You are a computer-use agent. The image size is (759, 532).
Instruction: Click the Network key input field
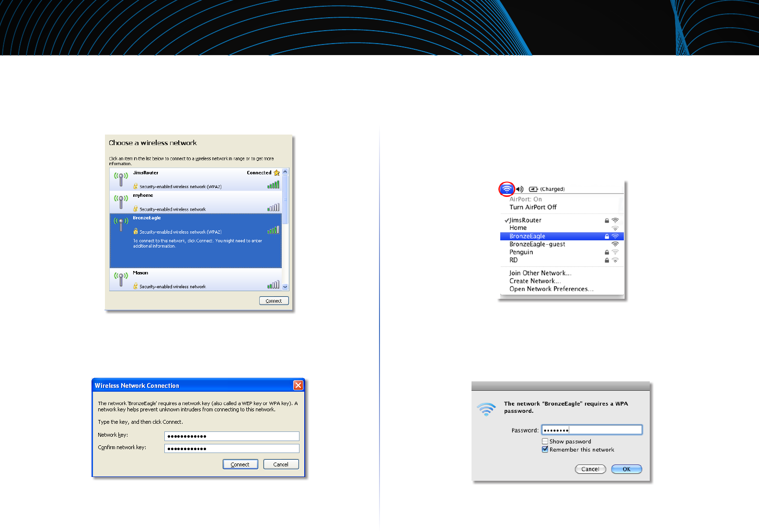pos(232,436)
